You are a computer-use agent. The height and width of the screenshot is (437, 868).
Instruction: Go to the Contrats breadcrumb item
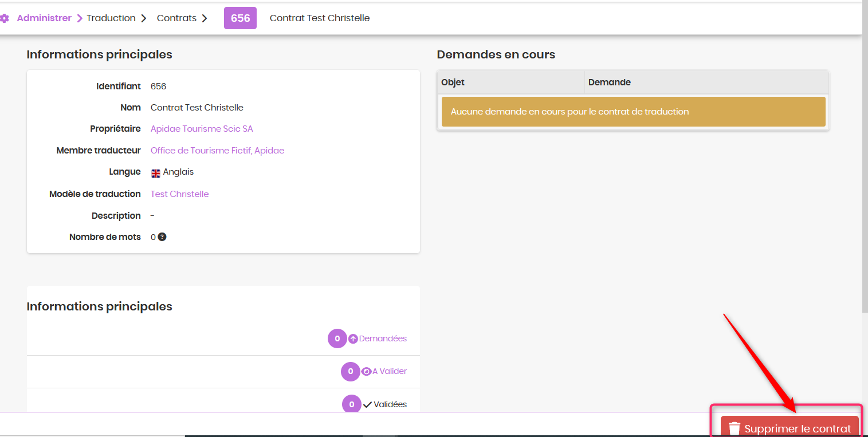coord(176,18)
